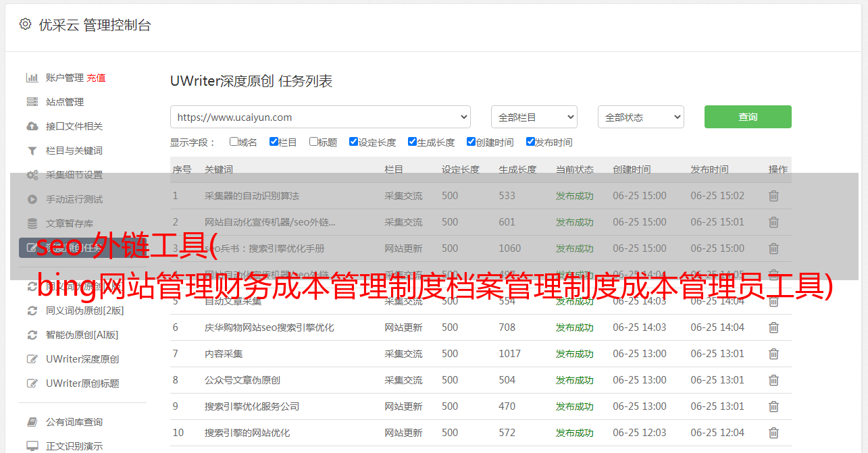Image resolution: width=868 pixels, height=453 pixels.
Task: Click the edit icon for UWriter原创标题
Action: point(32,383)
